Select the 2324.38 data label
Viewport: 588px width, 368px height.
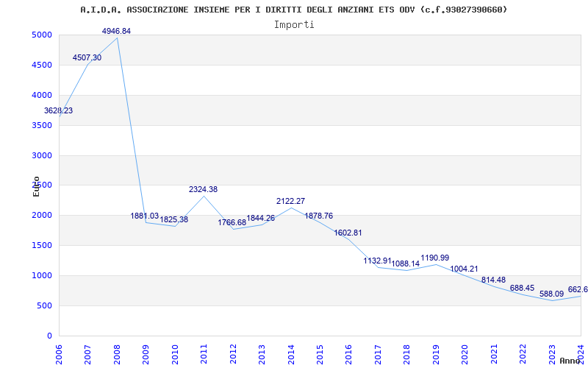click(x=203, y=189)
